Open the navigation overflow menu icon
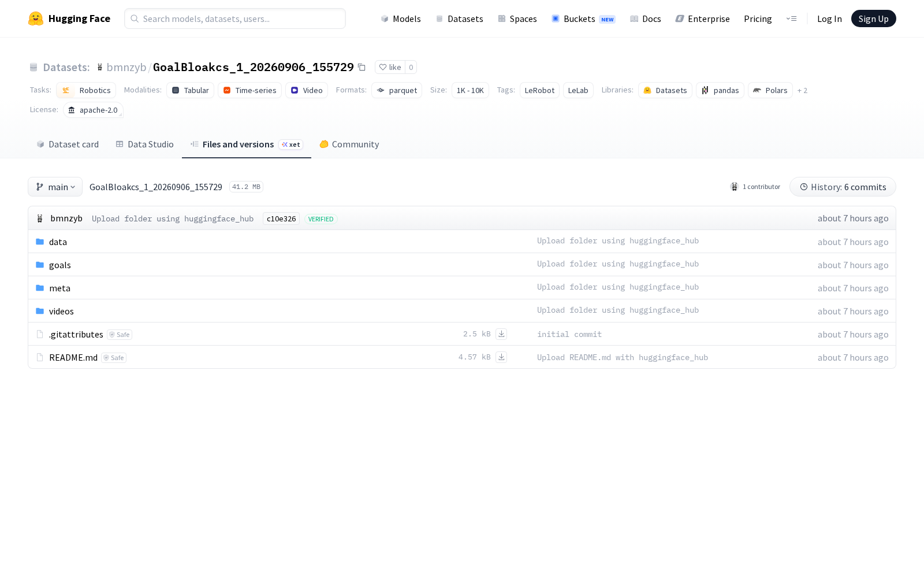The height and width of the screenshot is (578, 924). [791, 18]
